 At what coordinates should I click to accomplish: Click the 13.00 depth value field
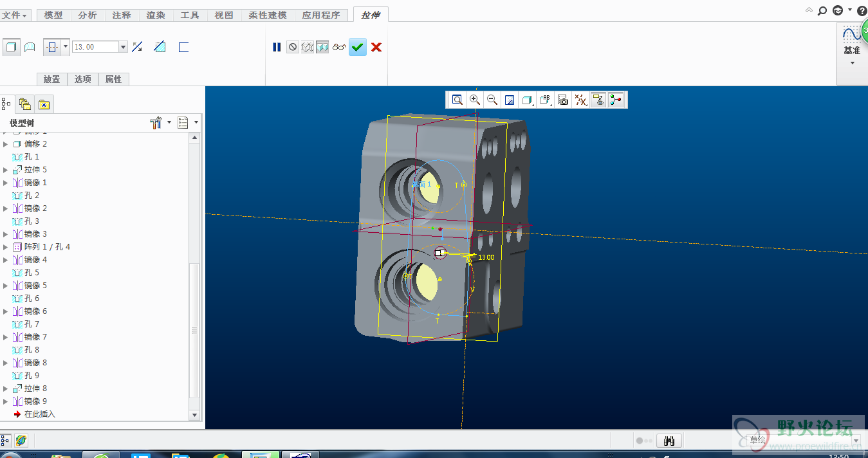(95, 47)
